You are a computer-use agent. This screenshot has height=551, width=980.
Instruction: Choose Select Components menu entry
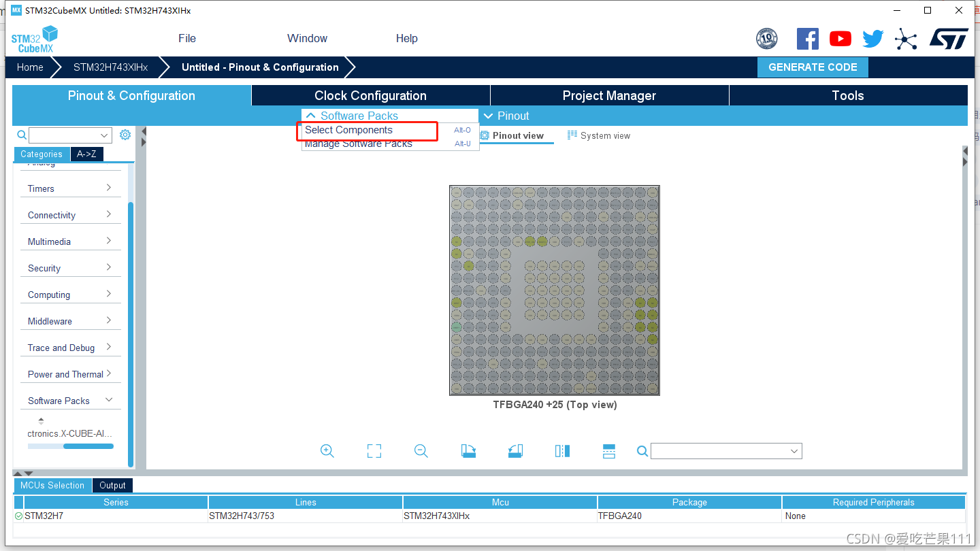click(x=390, y=130)
